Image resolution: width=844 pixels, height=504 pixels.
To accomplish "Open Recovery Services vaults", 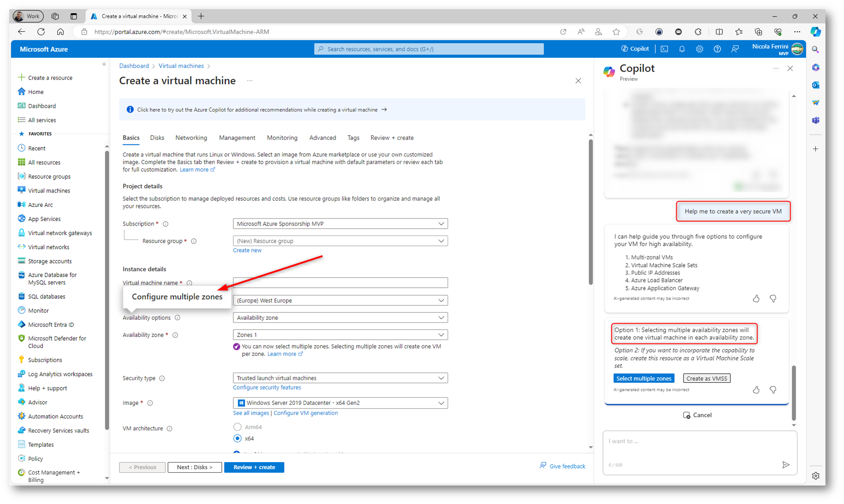I will click(x=58, y=430).
